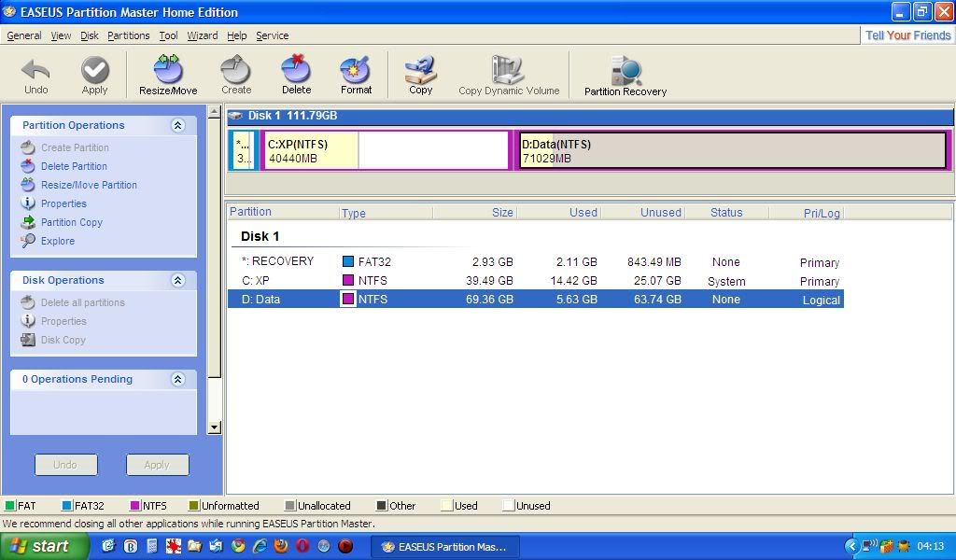Image resolution: width=956 pixels, height=560 pixels.
Task: Click the NTFS color swatch in C: XP row
Action: coord(348,280)
